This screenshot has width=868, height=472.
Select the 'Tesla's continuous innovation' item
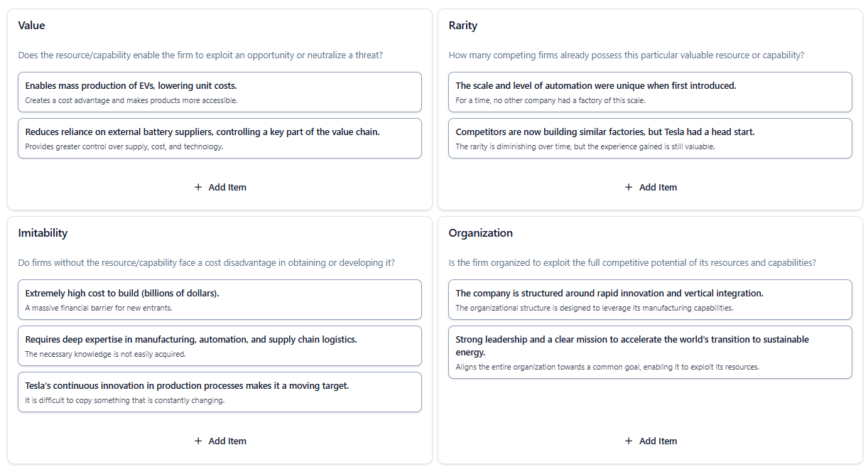219,392
